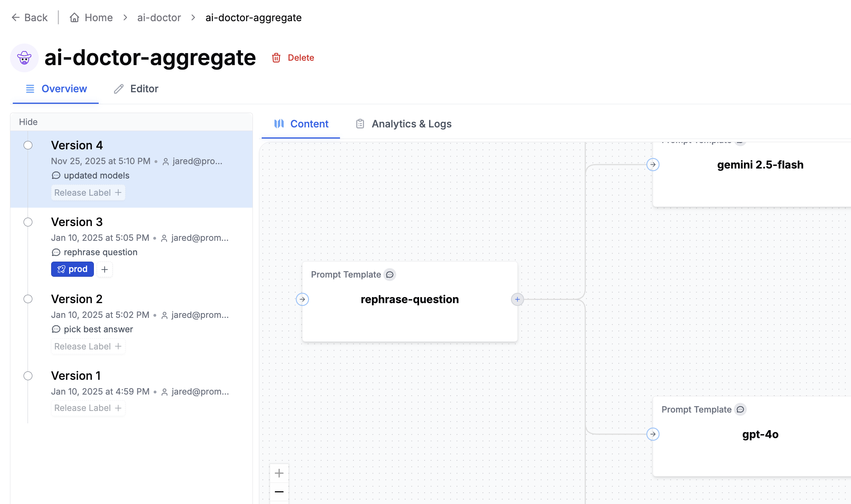Select the Version 1 radio circle

pyautogui.click(x=28, y=376)
